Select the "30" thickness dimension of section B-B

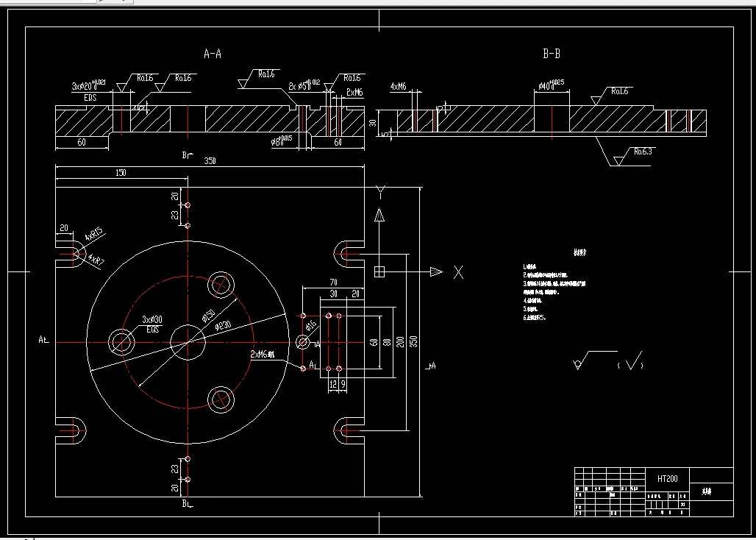(372, 123)
